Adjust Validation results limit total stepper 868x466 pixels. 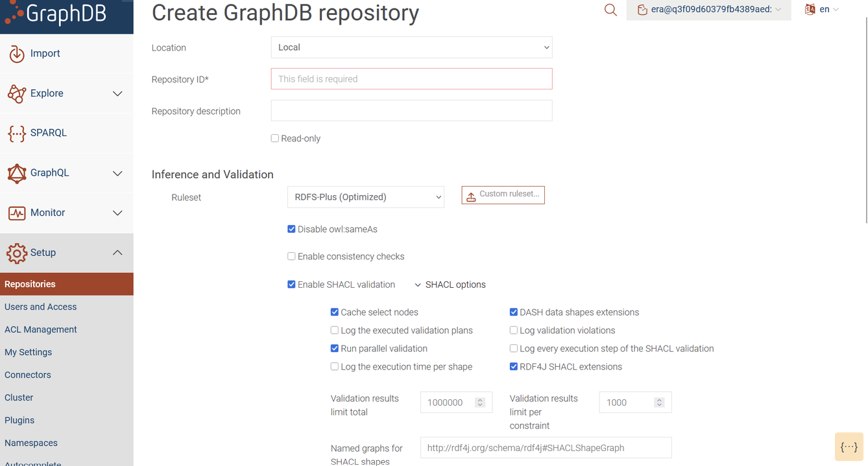pyautogui.click(x=480, y=402)
